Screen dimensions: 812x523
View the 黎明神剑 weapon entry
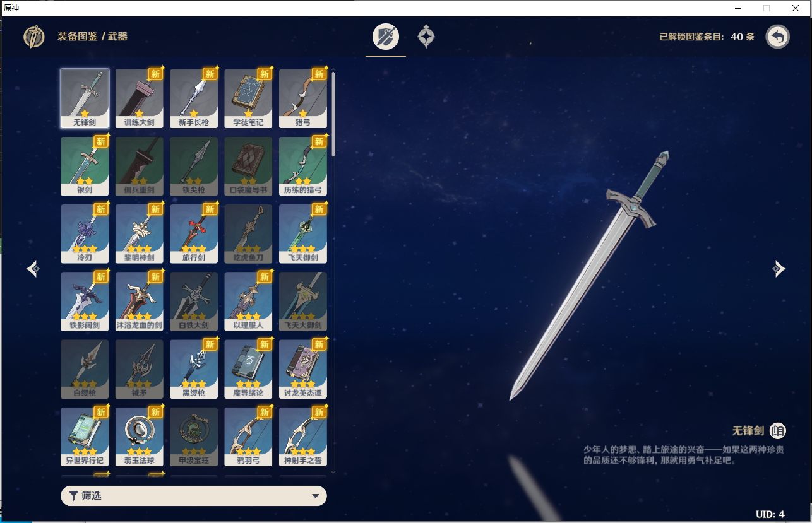pyautogui.click(x=139, y=233)
